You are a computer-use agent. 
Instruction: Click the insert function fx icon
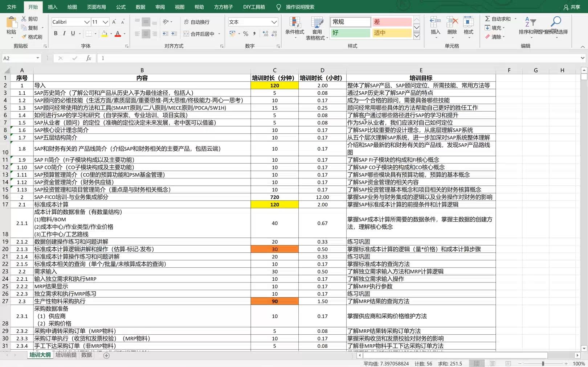(89, 58)
